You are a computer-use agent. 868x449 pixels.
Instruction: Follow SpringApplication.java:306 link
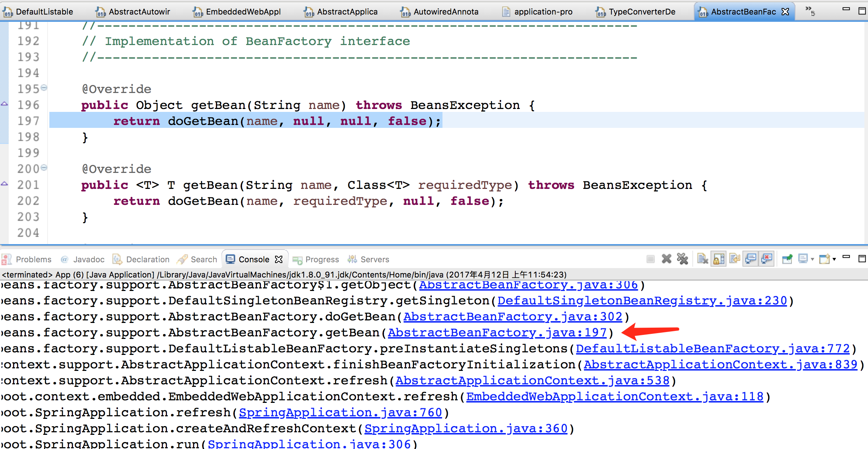pyautogui.click(x=309, y=444)
